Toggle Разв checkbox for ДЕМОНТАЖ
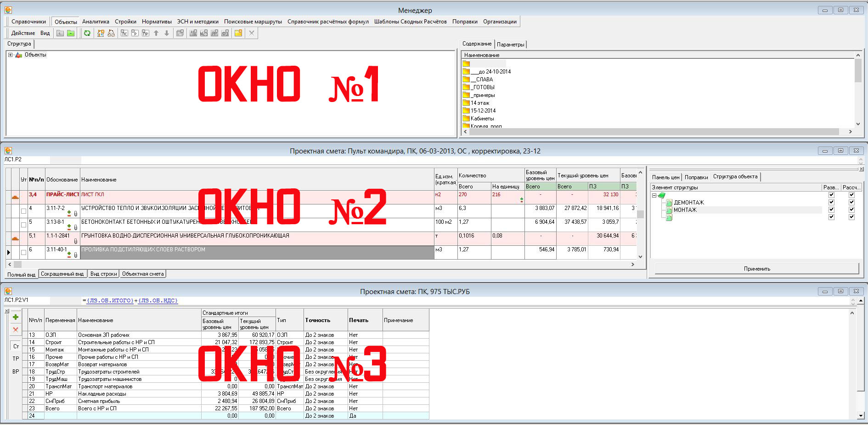Screen dimensions: 868x425 [831, 202]
